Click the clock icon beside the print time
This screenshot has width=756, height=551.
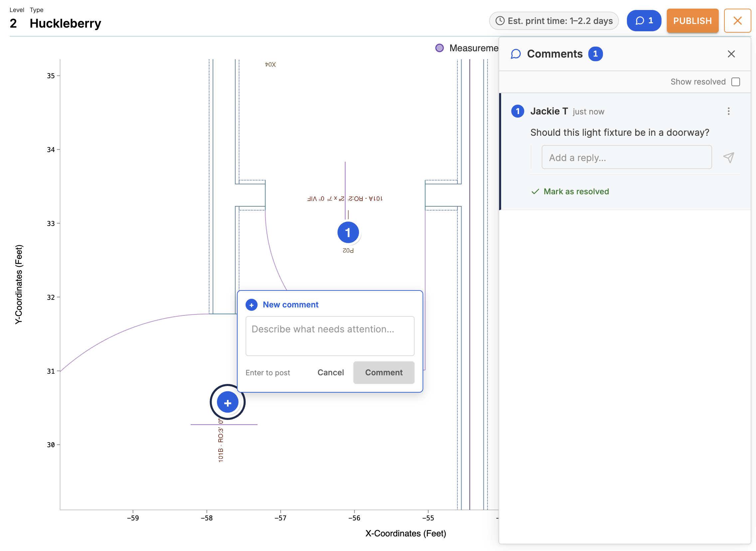tap(500, 21)
